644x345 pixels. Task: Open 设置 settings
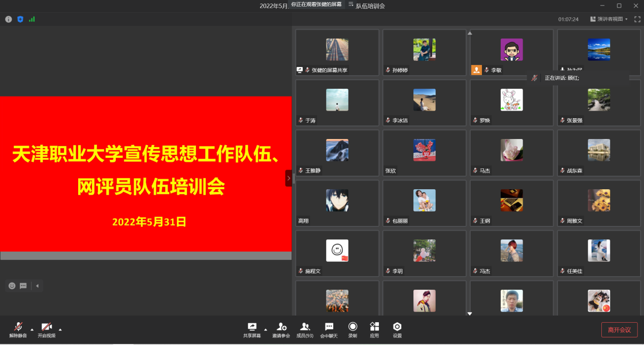(x=397, y=330)
